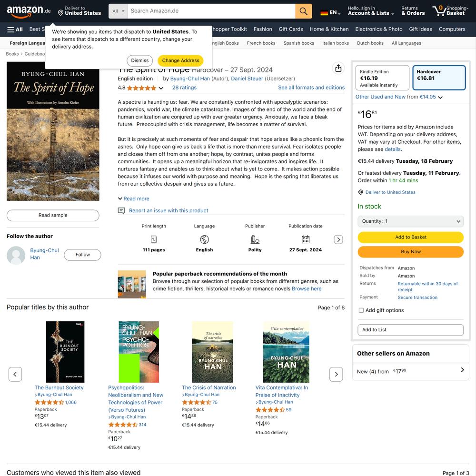Show next product details with arrow

point(338,239)
